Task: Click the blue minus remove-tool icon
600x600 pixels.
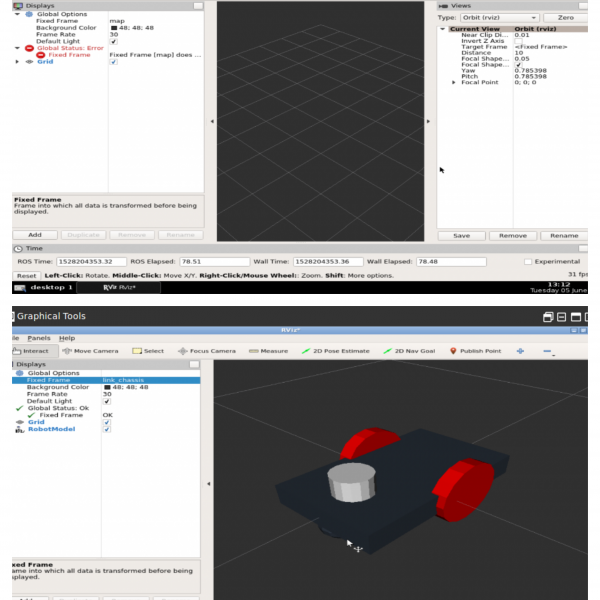Action: tap(547, 351)
